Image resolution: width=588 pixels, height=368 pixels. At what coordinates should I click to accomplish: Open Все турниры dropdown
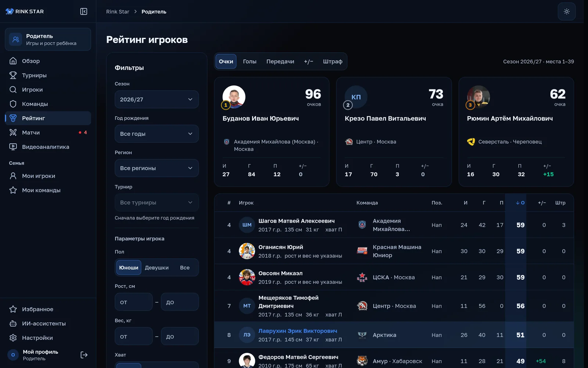(x=157, y=202)
